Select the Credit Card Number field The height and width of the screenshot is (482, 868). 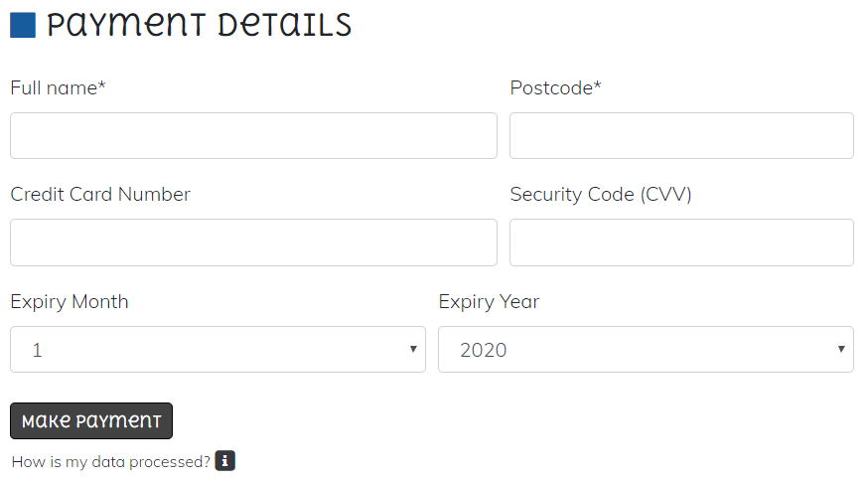pyautogui.click(x=253, y=242)
